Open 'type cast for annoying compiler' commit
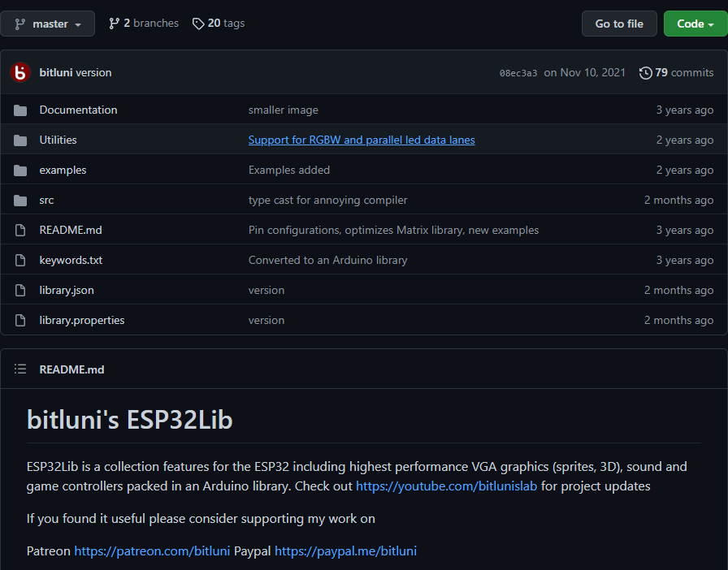Image resolution: width=728 pixels, height=570 pixels. [327, 201]
